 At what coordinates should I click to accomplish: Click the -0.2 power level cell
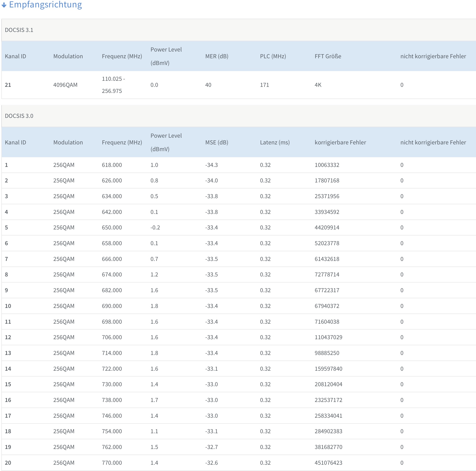point(155,228)
